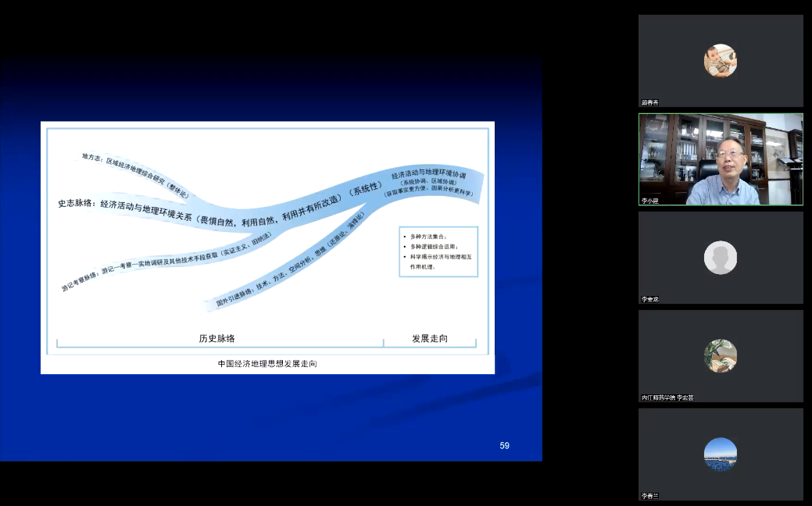The image size is (812, 506).
Task: Select the active speaker video of 李小建
Action: [721, 159]
